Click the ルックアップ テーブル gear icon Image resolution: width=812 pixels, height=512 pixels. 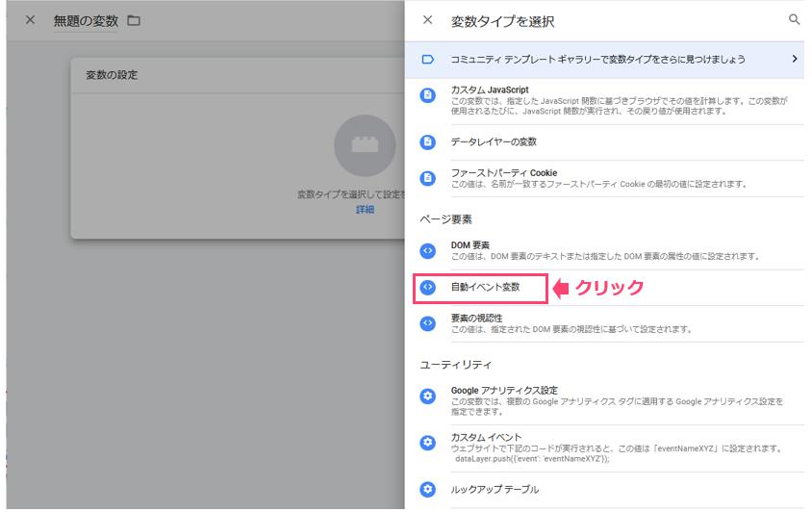coord(428,489)
